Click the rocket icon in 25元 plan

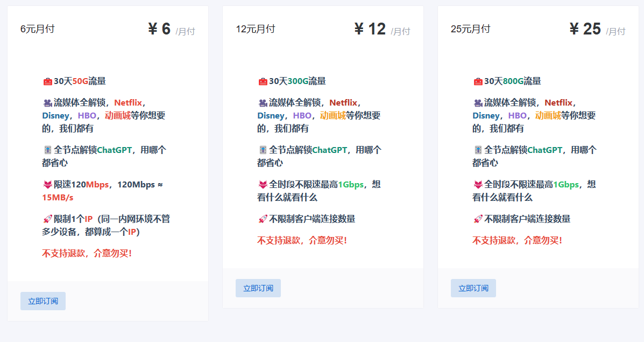click(478, 219)
